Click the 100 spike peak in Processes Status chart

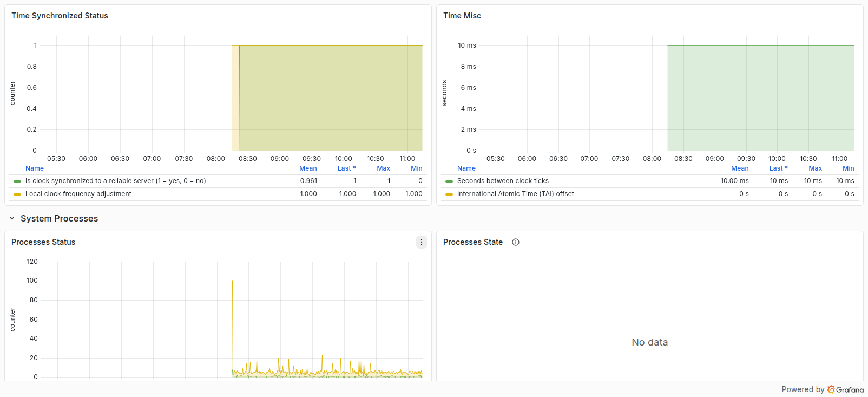pyautogui.click(x=233, y=281)
